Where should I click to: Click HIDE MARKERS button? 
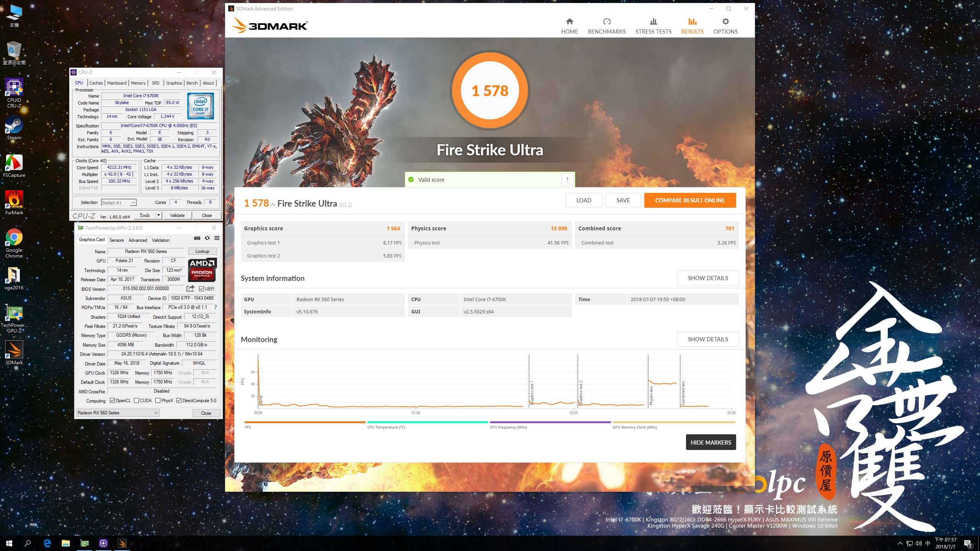coord(711,442)
